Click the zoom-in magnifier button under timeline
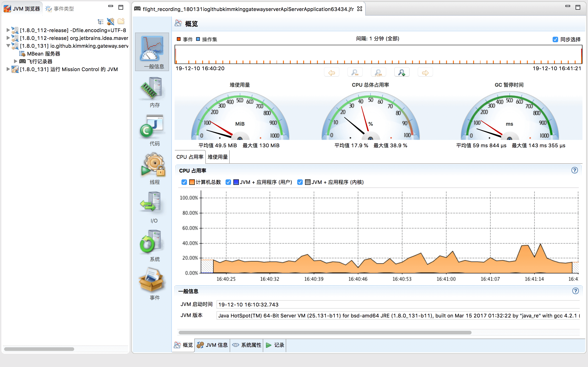 (401, 72)
